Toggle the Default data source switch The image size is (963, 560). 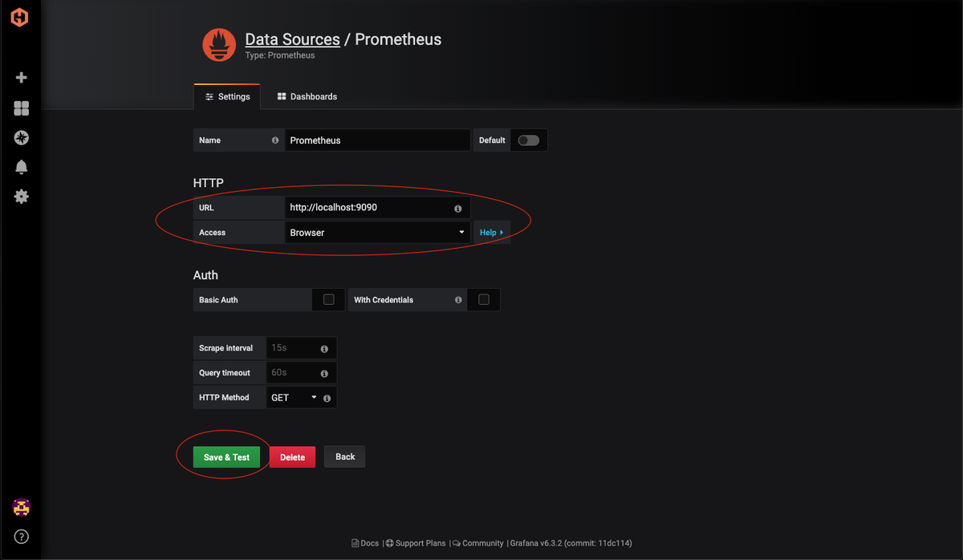click(528, 140)
